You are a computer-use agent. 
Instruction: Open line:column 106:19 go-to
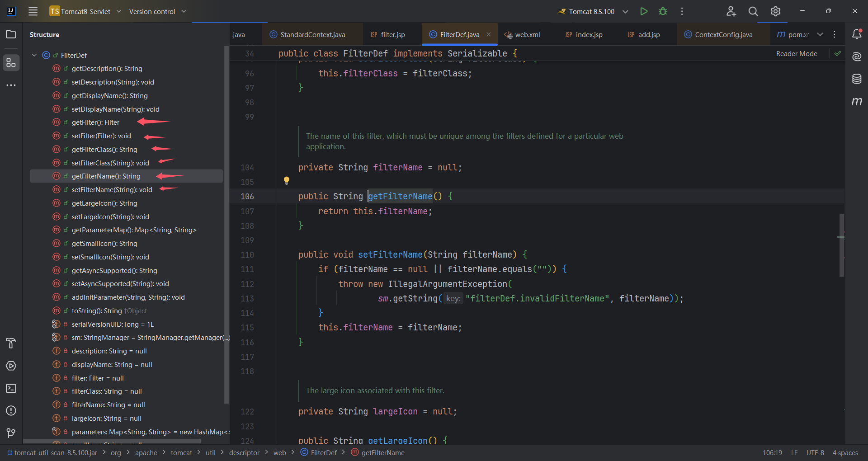772,453
